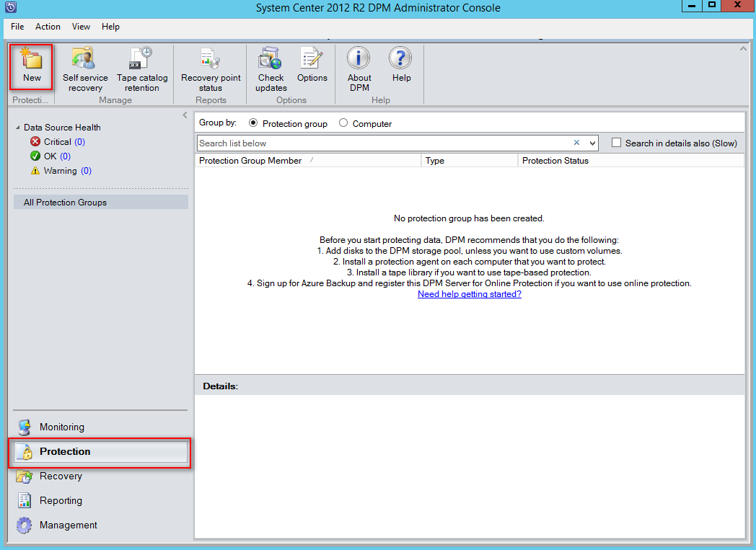
Task: Collapse the ribbon with the top-right chevron
Action: click(x=743, y=48)
